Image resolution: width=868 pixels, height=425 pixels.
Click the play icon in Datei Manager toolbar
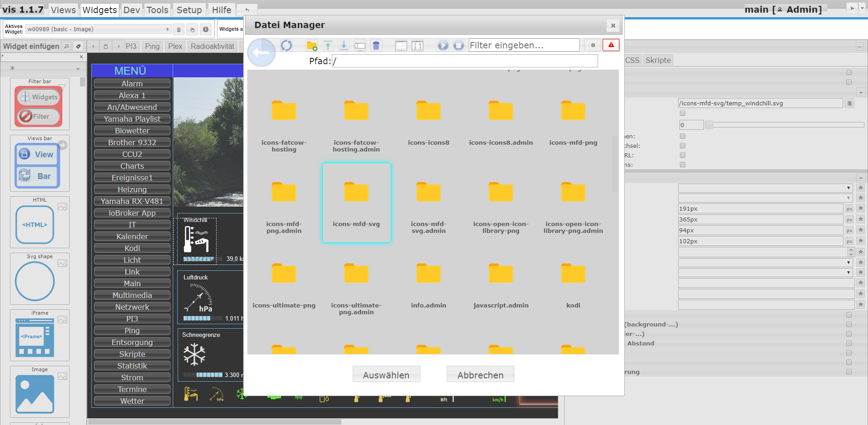point(443,45)
